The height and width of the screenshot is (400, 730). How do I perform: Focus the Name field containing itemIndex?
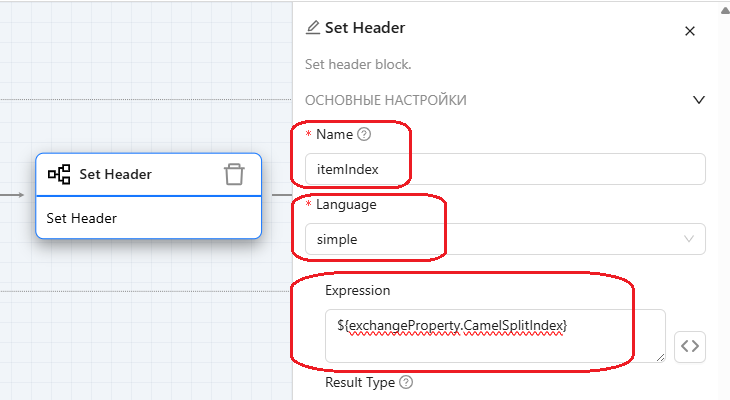pyautogui.click(x=505, y=169)
